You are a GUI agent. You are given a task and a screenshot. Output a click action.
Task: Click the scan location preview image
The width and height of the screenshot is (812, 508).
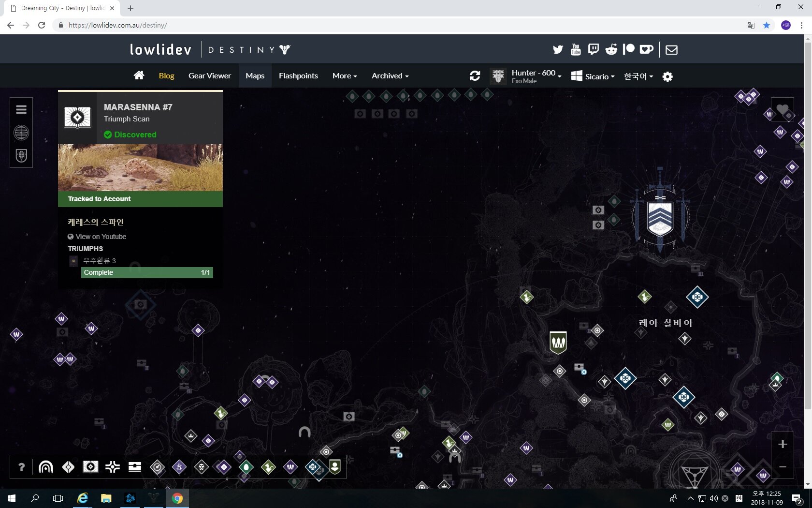[x=140, y=167]
